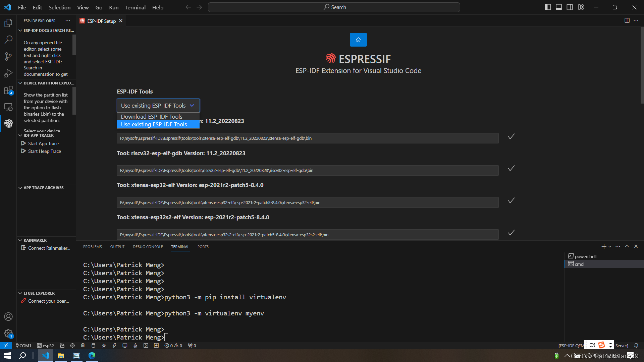Switch to the Ports panel tab
Image resolution: width=644 pixels, height=362 pixels.
pos(203,247)
